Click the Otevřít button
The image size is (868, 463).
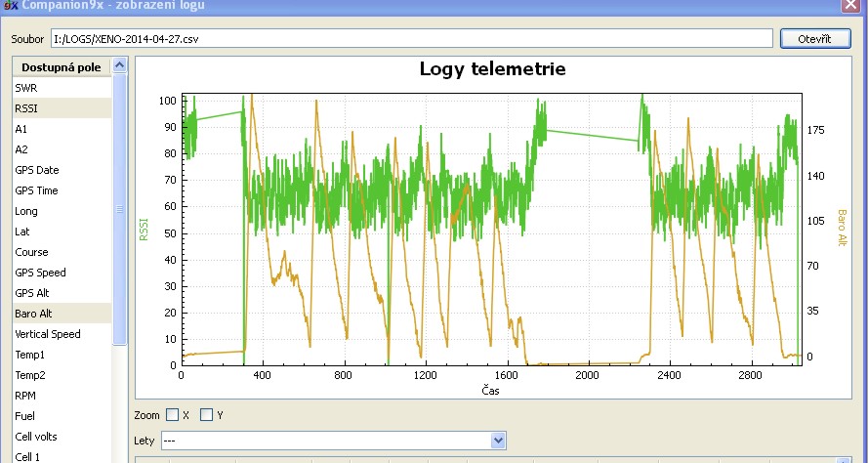(x=815, y=38)
